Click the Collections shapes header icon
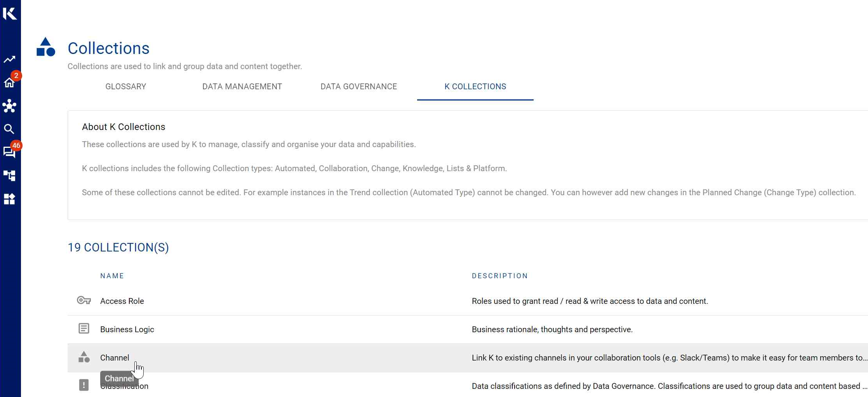This screenshot has width=868, height=397. 45,47
